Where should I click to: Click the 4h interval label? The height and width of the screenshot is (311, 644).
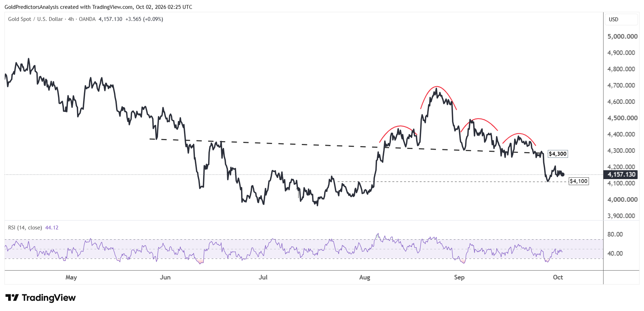[71, 19]
